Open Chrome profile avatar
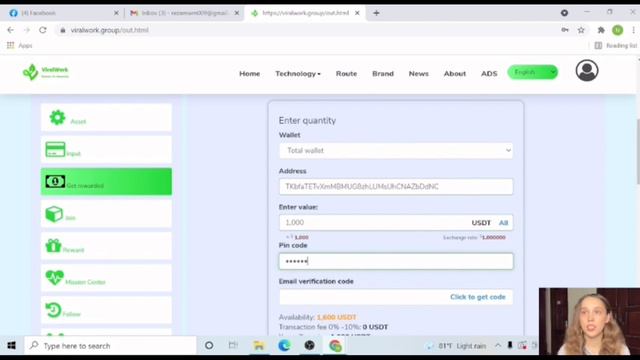 click(x=618, y=30)
